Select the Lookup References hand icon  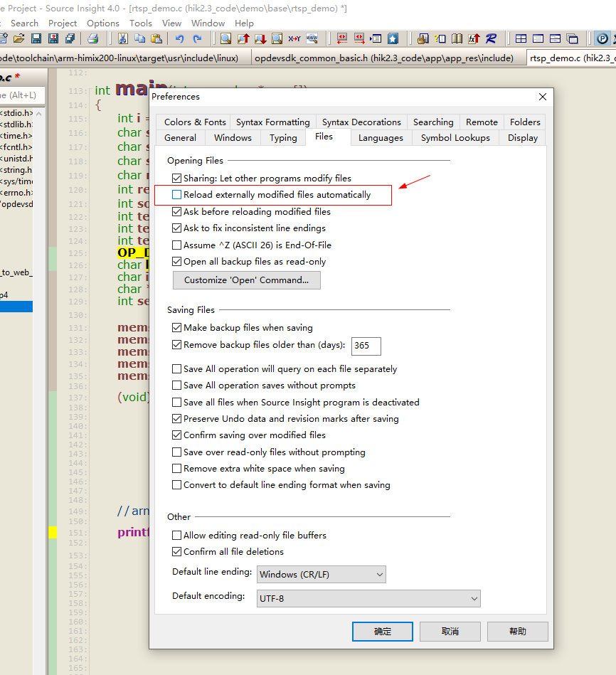[x=422, y=39]
